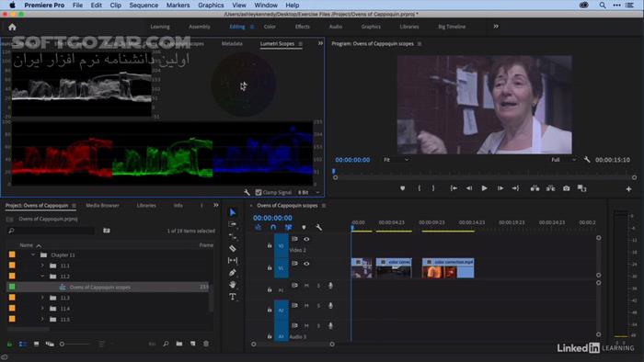Open the Sequence menu
The image size is (644, 362).
[144, 5]
